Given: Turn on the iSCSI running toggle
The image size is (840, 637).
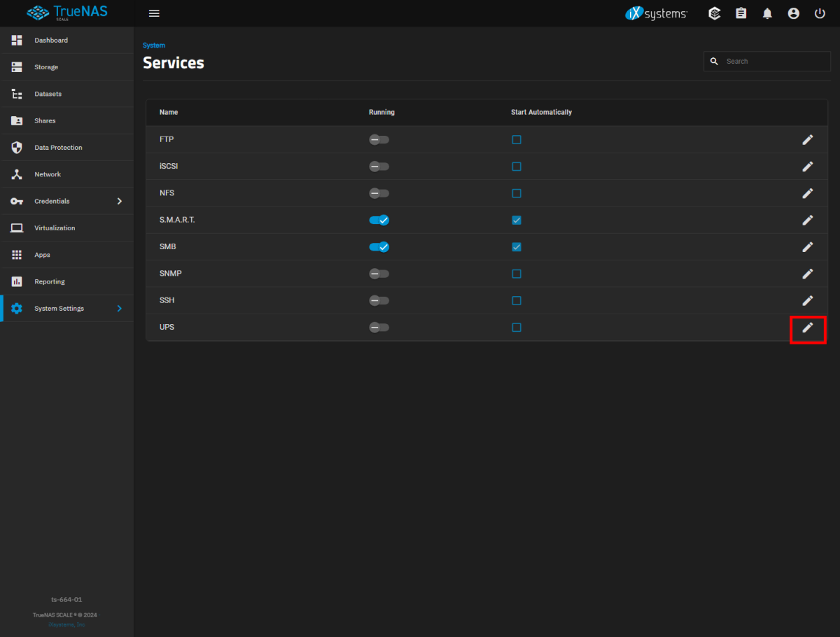Looking at the screenshot, I should (379, 166).
